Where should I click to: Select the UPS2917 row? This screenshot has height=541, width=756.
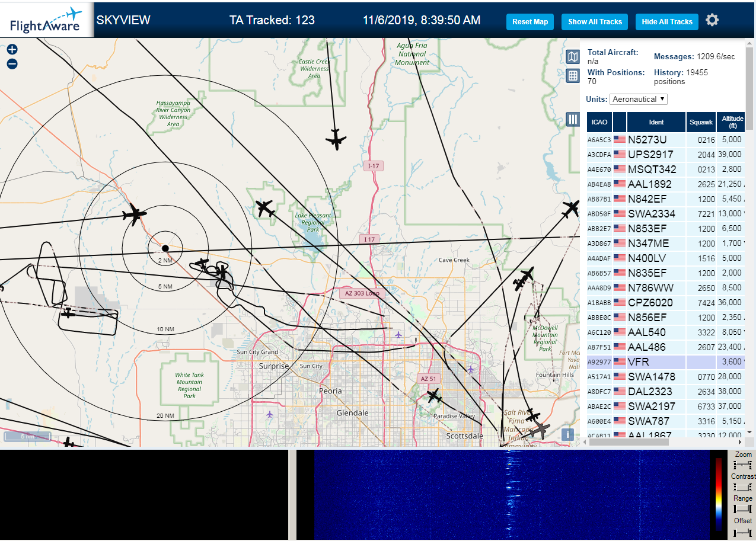[665, 154]
